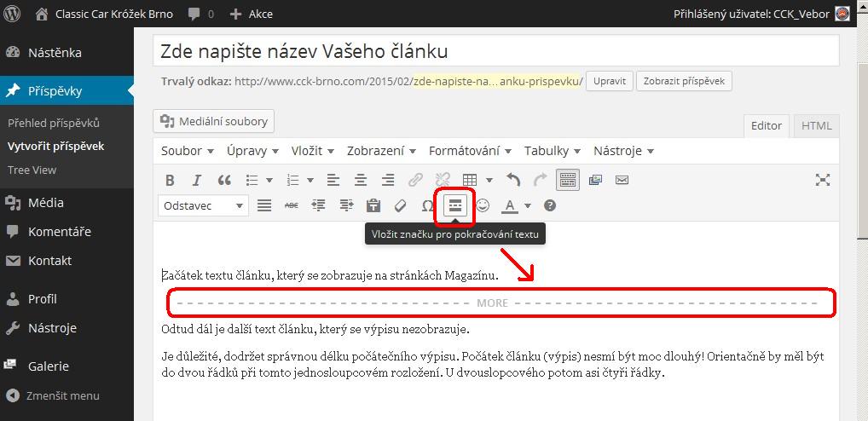Click the article title input field

click(496, 51)
